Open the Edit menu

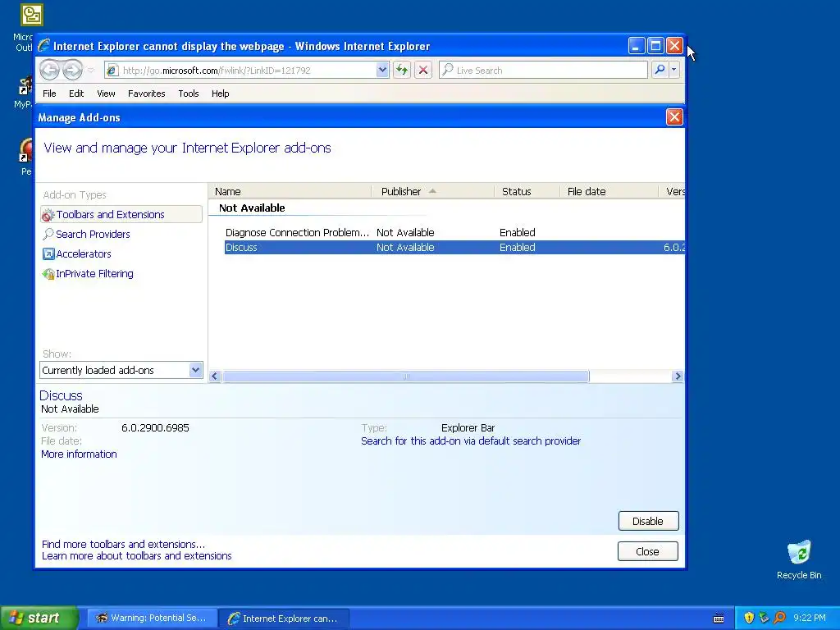[76, 94]
